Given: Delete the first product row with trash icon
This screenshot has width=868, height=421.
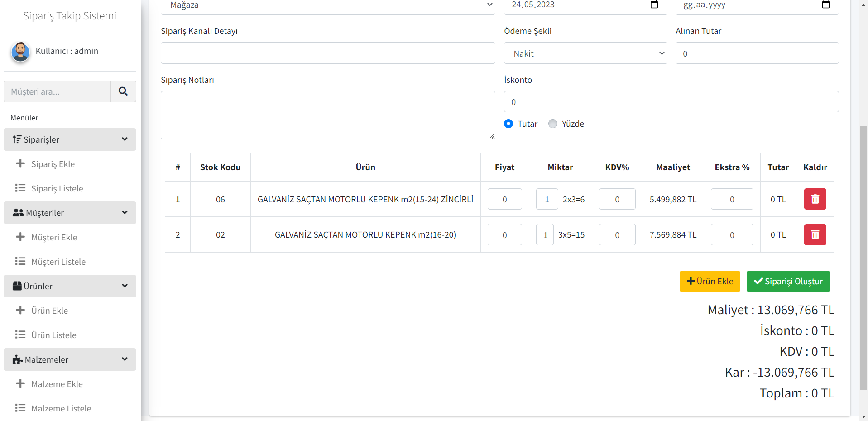Looking at the screenshot, I should (815, 199).
